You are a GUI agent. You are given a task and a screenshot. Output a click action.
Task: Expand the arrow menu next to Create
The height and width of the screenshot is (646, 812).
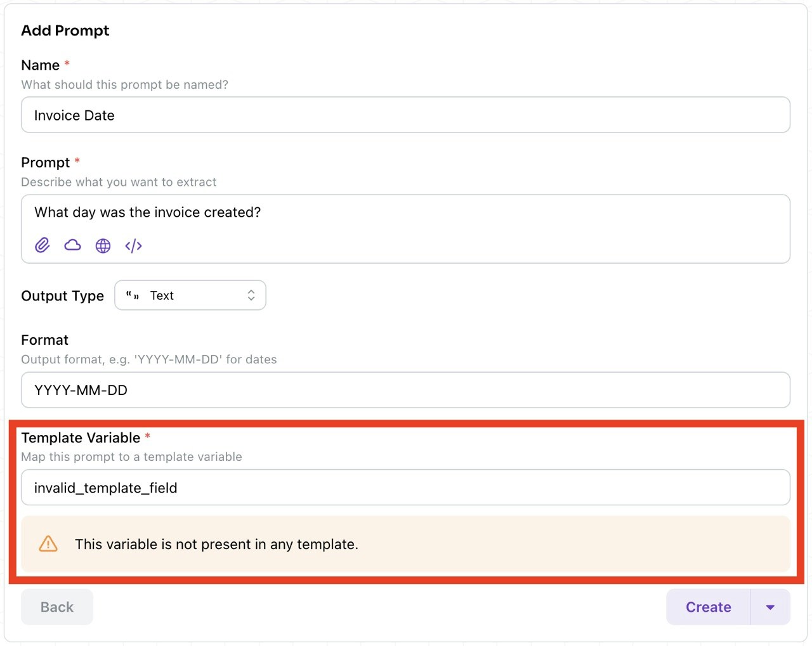coord(770,607)
